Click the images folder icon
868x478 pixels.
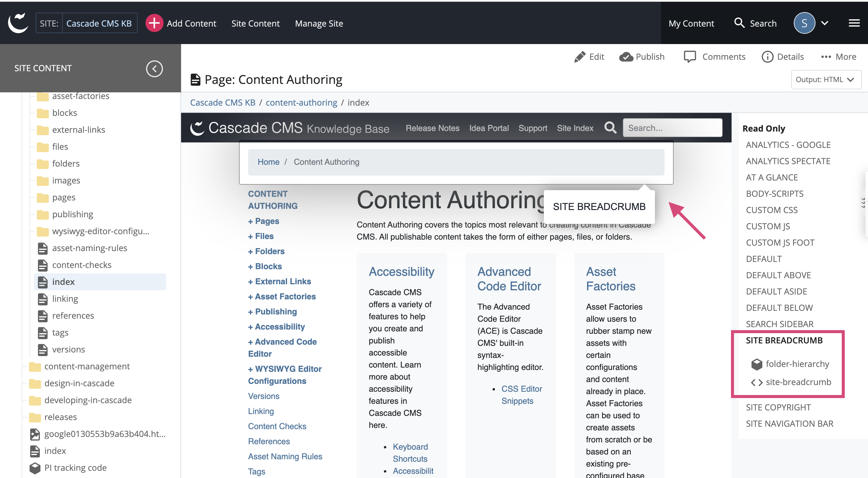[43, 181]
